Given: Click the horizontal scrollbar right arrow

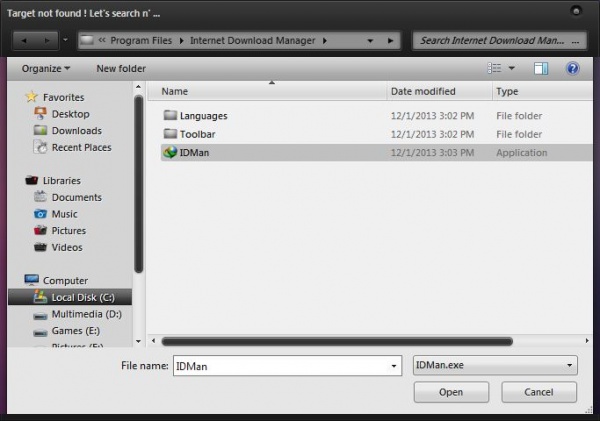Looking at the screenshot, I should click(587, 341).
